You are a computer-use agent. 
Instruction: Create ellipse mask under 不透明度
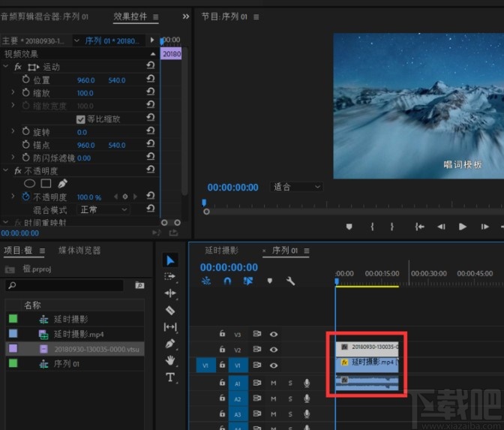(29, 183)
